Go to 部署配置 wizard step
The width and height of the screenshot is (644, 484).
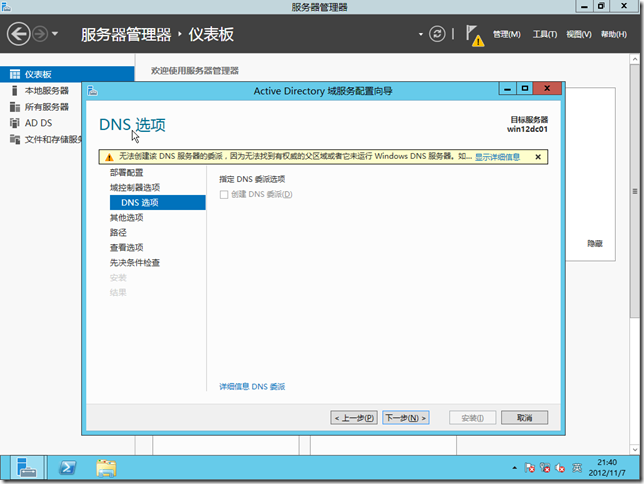tap(126, 173)
